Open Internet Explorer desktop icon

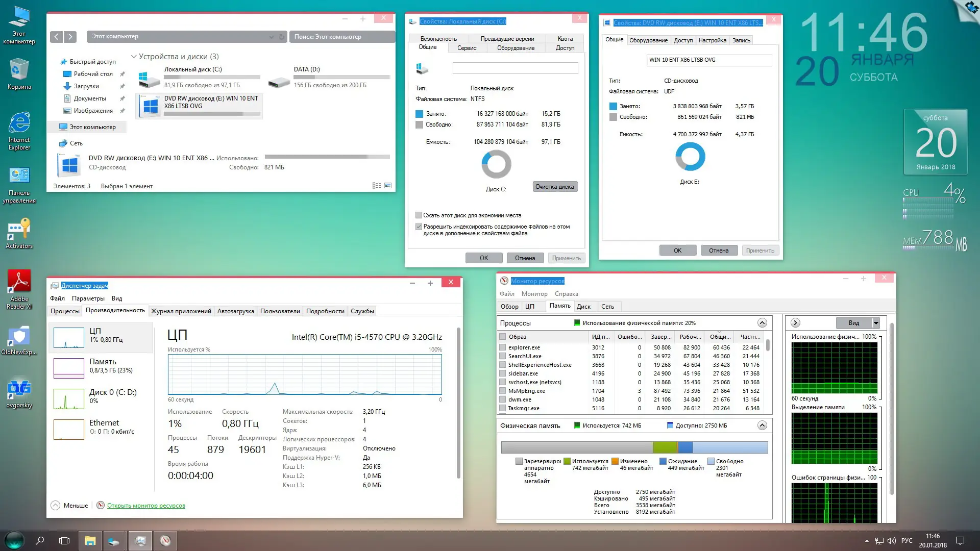click(19, 123)
